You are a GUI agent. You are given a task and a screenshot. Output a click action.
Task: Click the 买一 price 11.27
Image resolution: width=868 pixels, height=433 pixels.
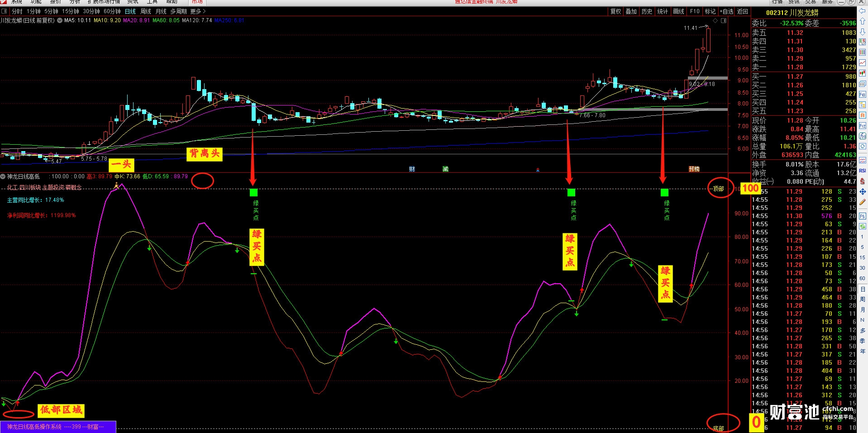[795, 76]
